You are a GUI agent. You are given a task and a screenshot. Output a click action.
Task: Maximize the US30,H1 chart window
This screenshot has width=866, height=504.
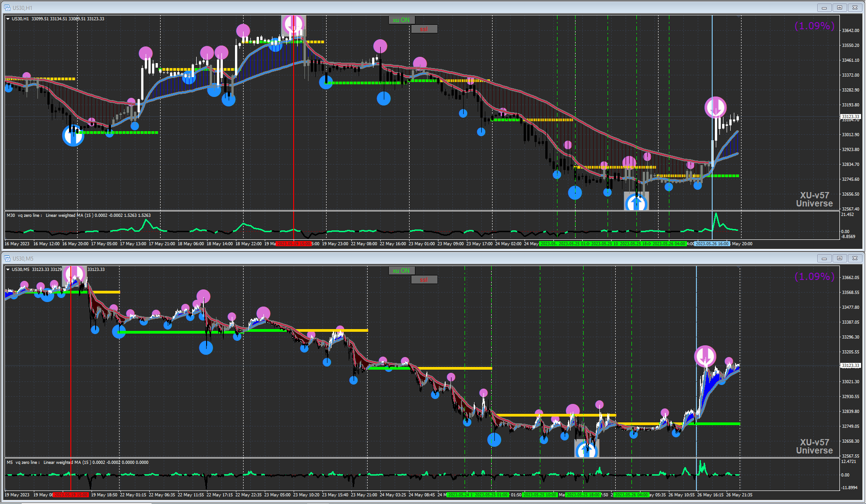coord(839,8)
